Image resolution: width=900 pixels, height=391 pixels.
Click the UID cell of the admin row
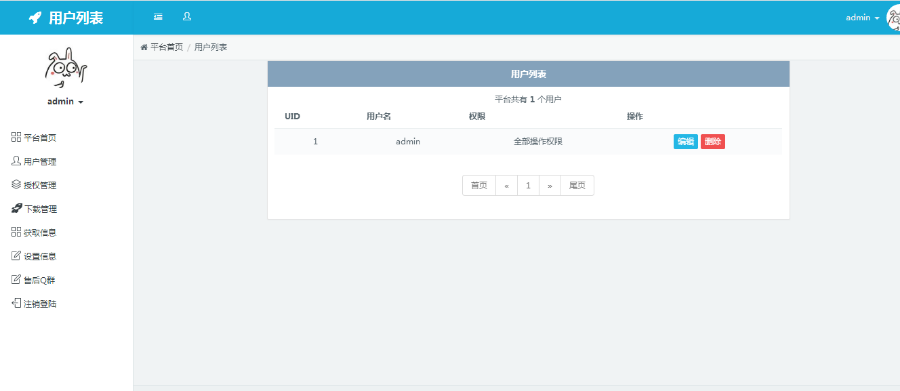[x=315, y=141]
